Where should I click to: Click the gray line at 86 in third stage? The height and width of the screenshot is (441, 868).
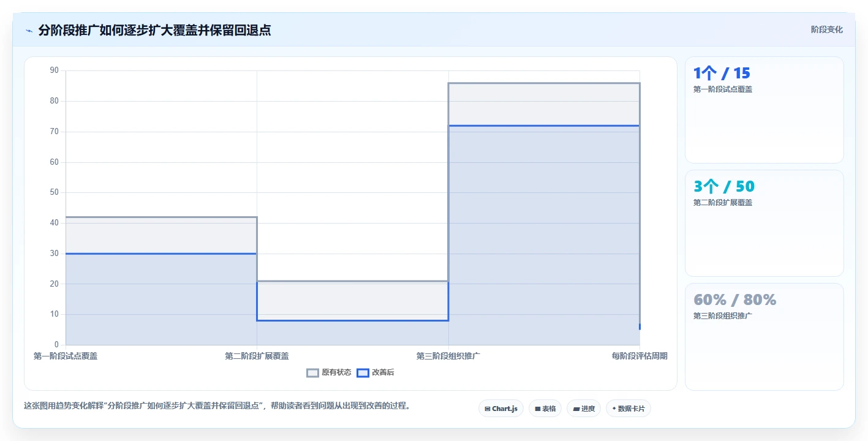click(x=544, y=83)
